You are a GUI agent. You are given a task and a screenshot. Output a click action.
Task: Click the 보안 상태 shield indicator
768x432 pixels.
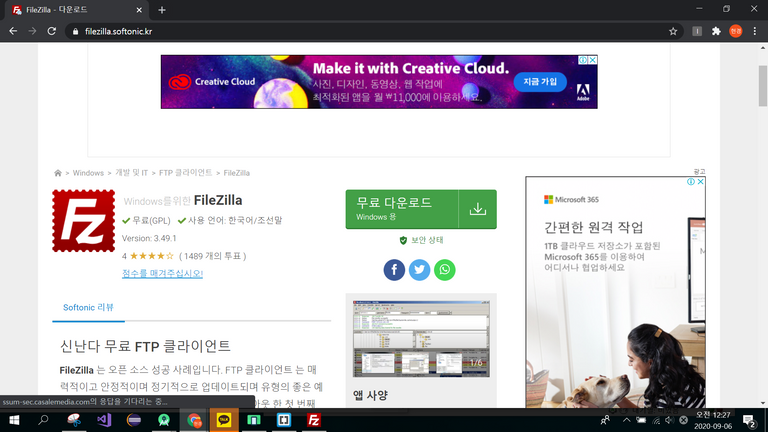421,240
